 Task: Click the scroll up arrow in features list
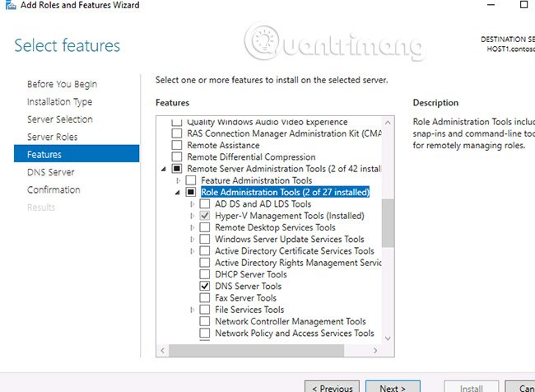tap(388, 122)
